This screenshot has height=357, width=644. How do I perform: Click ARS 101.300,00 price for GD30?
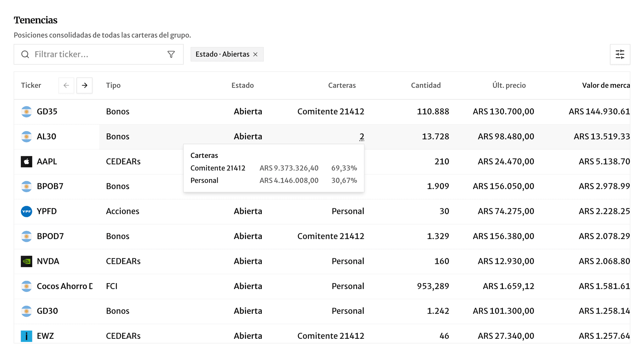click(x=503, y=311)
